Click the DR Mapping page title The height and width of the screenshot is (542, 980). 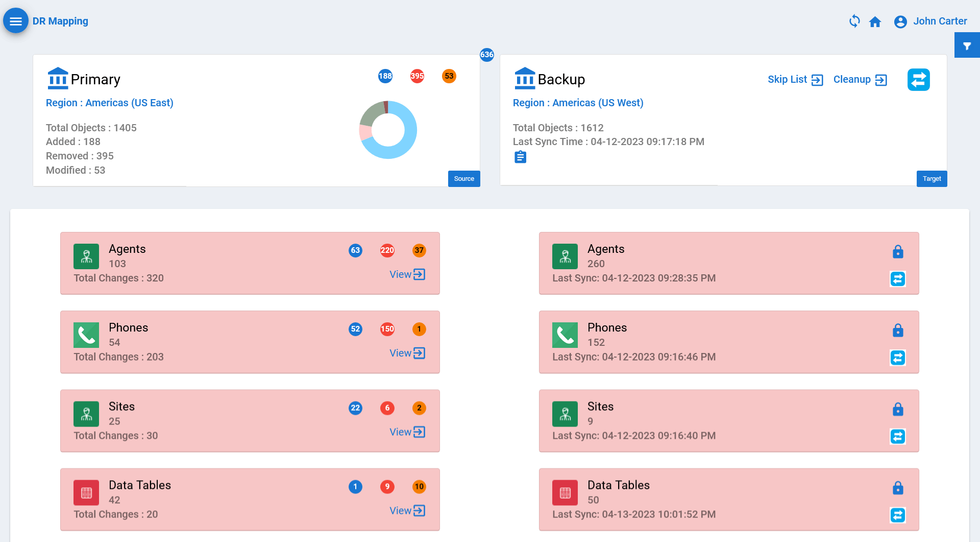(60, 21)
